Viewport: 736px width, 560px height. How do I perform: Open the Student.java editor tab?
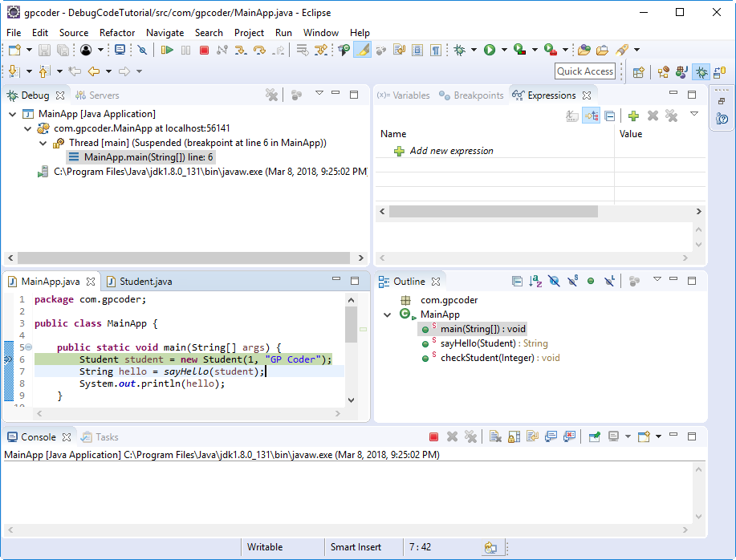[140, 282]
